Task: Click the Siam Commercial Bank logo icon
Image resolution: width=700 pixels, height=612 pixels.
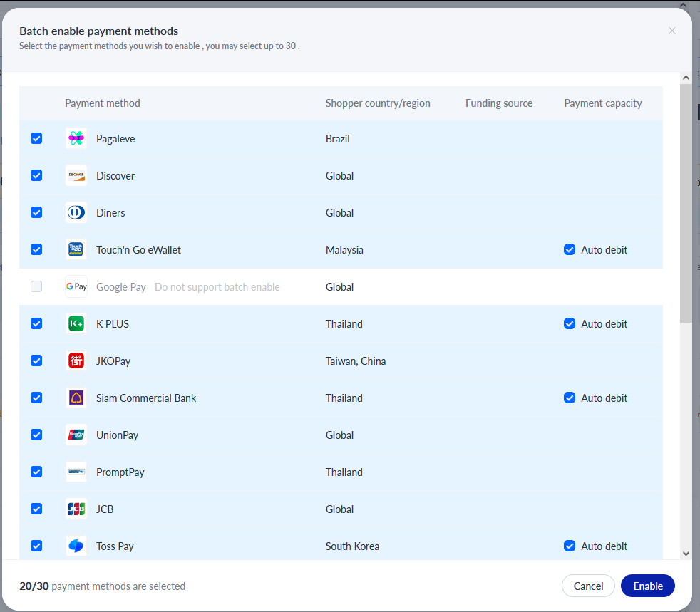Action: coord(76,398)
